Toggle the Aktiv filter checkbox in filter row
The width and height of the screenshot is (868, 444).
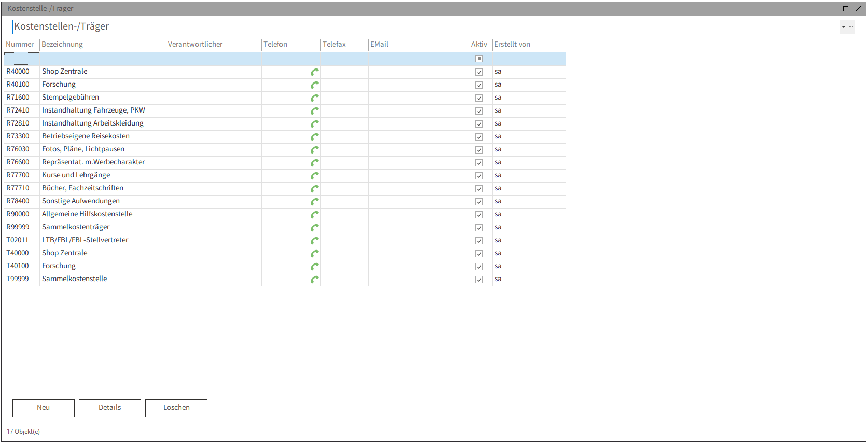click(x=479, y=59)
